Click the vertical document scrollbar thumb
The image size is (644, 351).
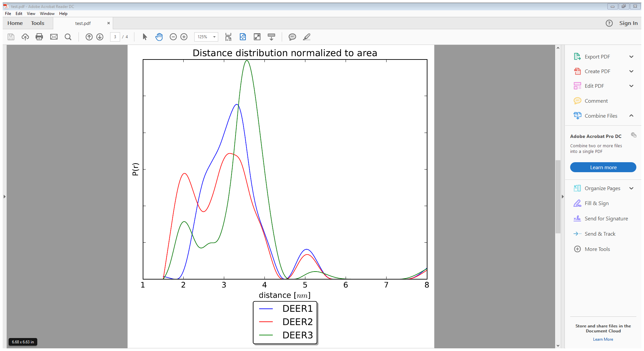coord(558,196)
